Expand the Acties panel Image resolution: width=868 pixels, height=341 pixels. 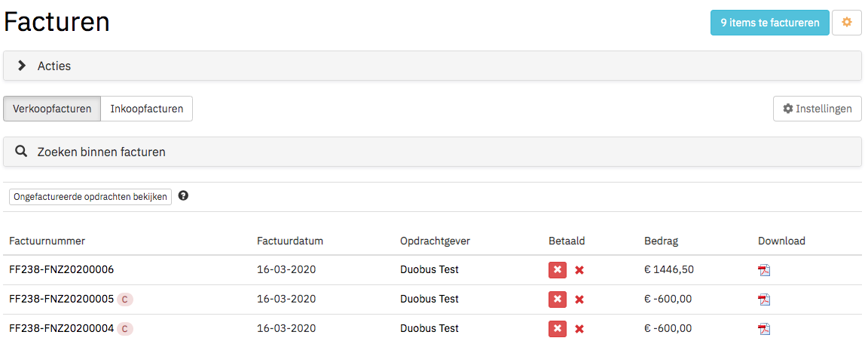[432, 66]
